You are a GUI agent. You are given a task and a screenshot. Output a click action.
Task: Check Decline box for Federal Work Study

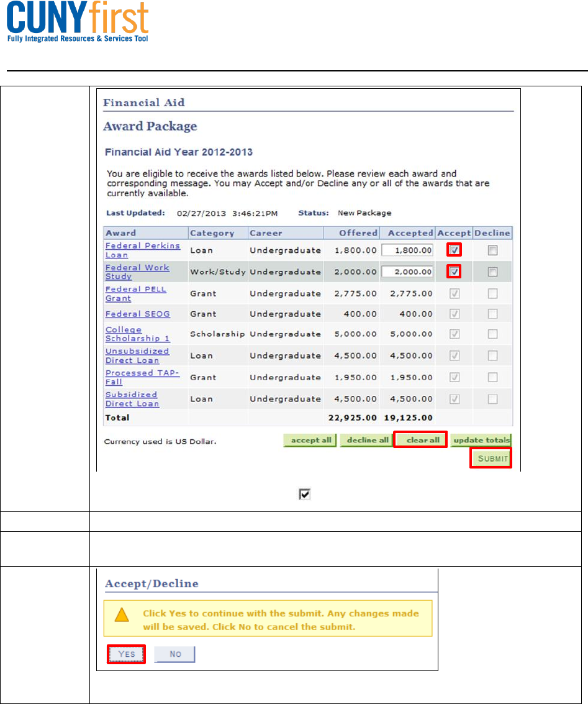pos(492,272)
